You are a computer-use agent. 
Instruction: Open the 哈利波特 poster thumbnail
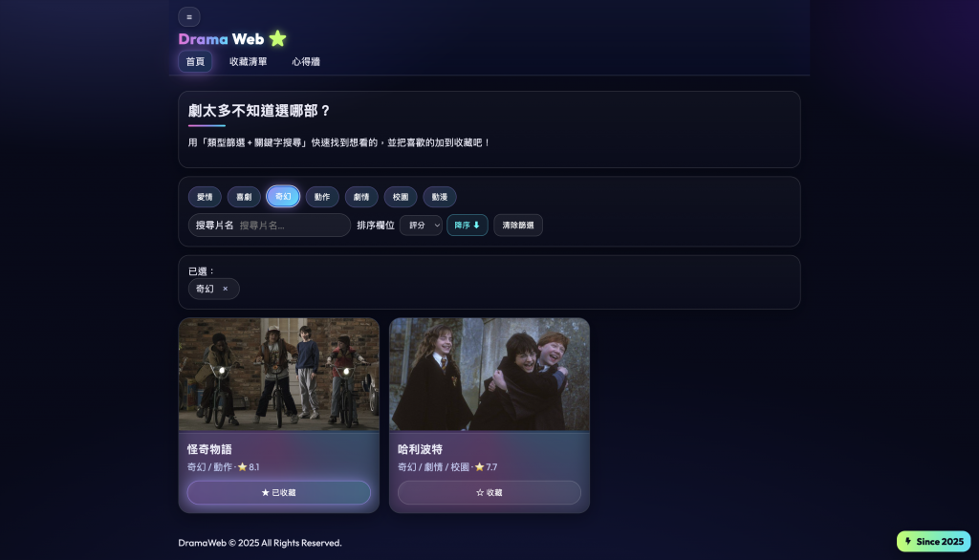pyautogui.click(x=489, y=374)
